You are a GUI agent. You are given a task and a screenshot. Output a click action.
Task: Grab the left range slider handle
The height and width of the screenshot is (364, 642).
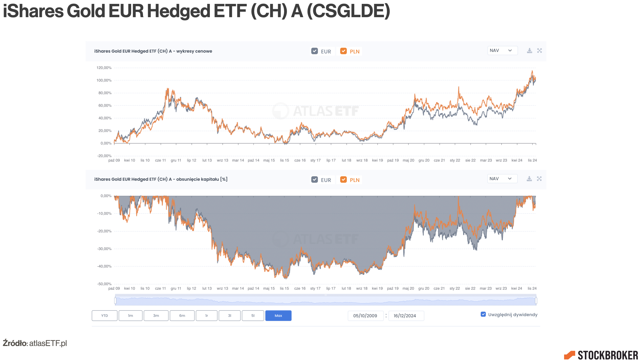click(x=115, y=301)
